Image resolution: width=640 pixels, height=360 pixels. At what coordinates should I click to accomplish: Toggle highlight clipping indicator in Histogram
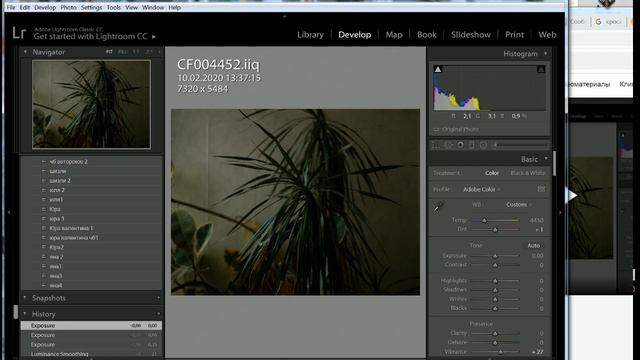point(541,69)
